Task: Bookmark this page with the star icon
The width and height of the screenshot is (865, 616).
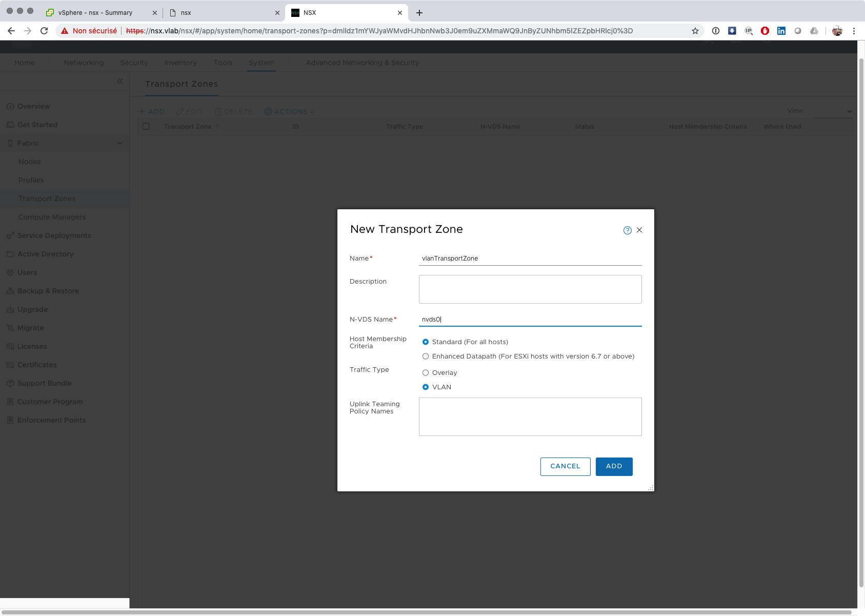Action: coord(695,31)
